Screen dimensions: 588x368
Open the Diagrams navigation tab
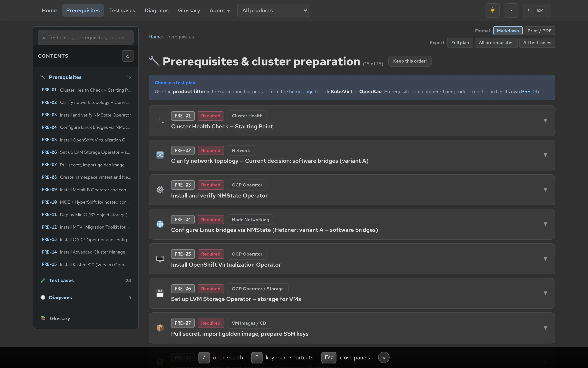point(156,10)
